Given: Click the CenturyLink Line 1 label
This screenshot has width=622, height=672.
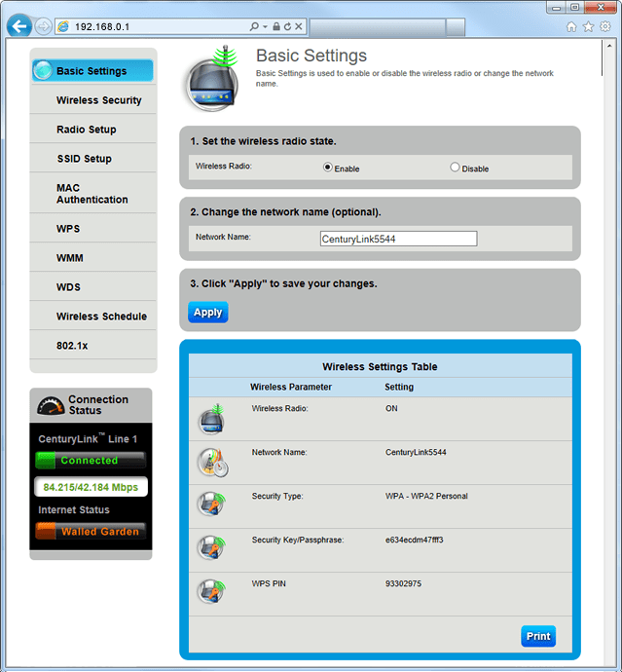Looking at the screenshot, I should tap(88, 438).
